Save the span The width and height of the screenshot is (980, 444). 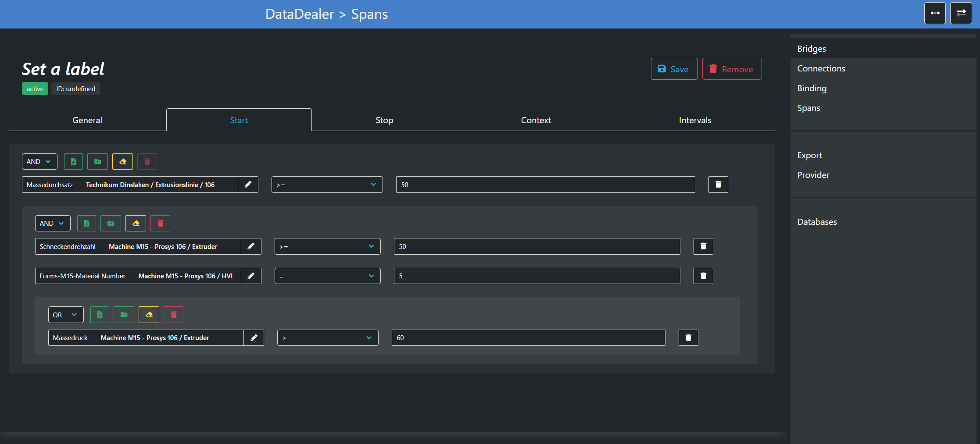click(x=674, y=69)
